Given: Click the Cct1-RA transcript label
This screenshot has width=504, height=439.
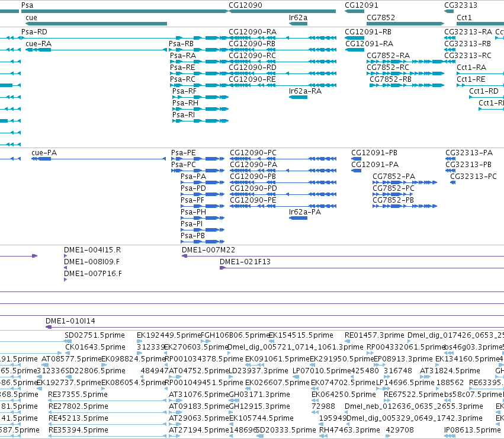Looking at the screenshot, I should tap(471, 68).
